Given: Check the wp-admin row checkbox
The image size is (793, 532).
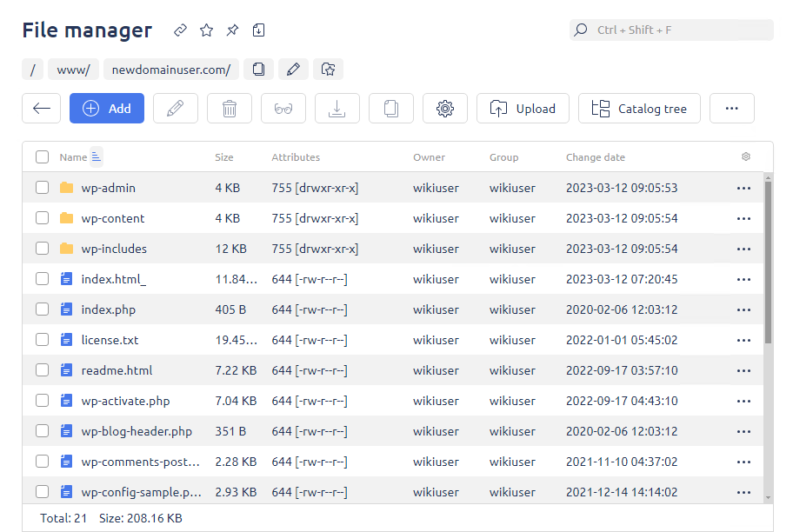Looking at the screenshot, I should 42,188.
